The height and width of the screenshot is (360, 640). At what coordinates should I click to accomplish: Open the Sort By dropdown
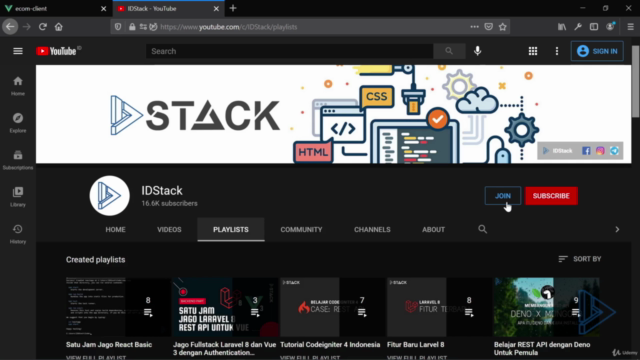(x=580, y=259)
